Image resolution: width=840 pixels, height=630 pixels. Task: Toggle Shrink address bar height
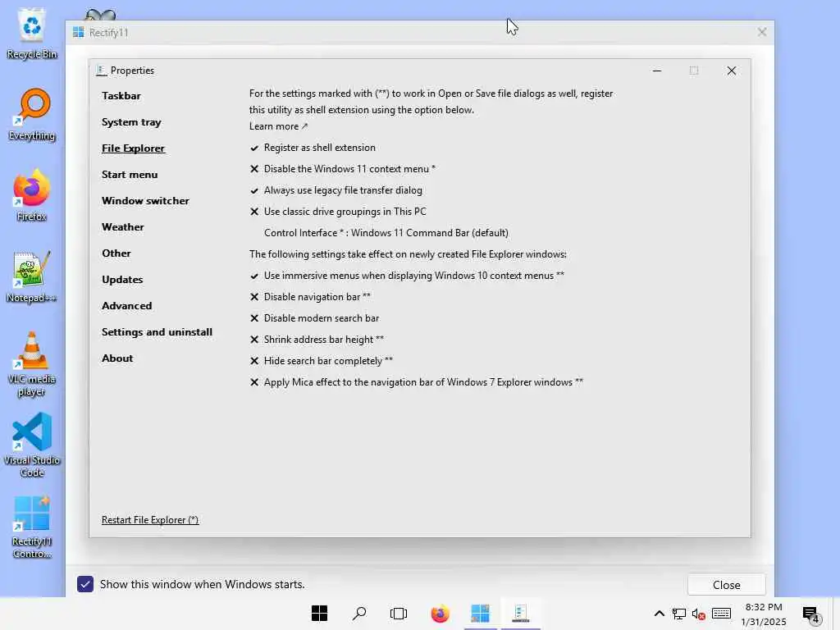pos(317,340)
